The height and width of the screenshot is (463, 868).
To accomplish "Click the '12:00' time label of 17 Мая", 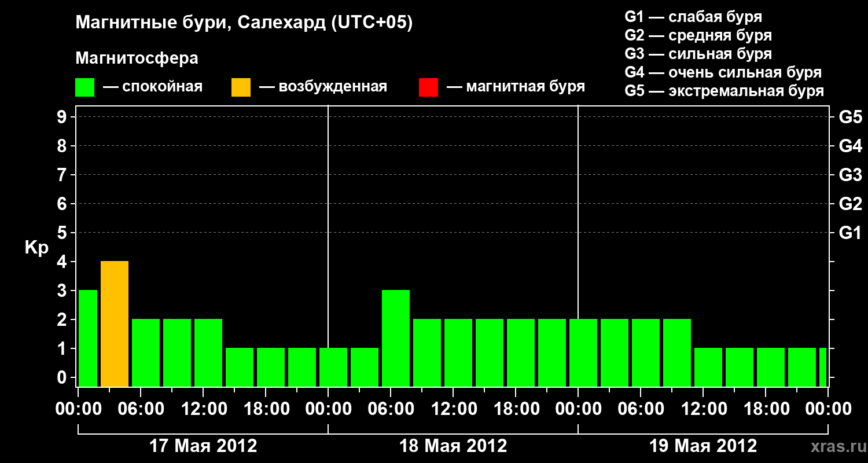I will [203, 409].
